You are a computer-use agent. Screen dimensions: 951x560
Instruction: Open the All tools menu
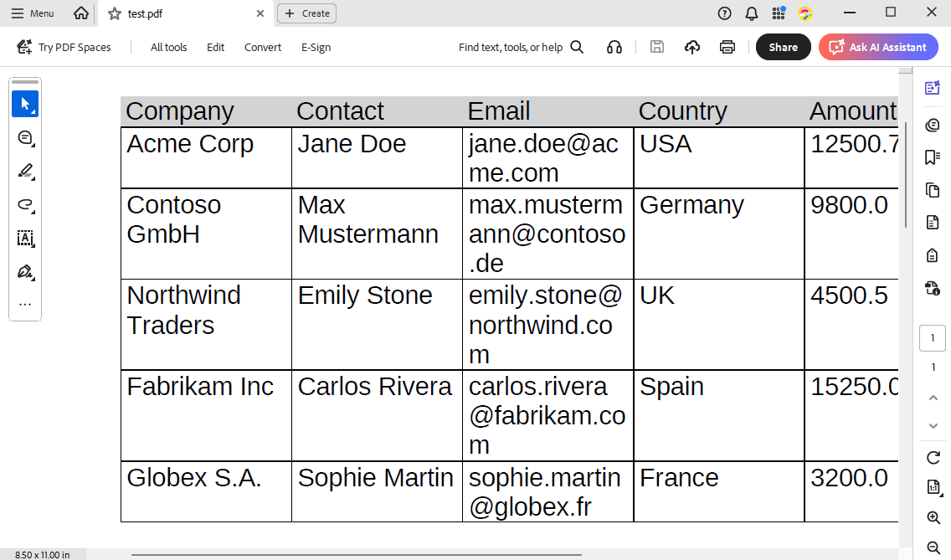pos(168,48)
